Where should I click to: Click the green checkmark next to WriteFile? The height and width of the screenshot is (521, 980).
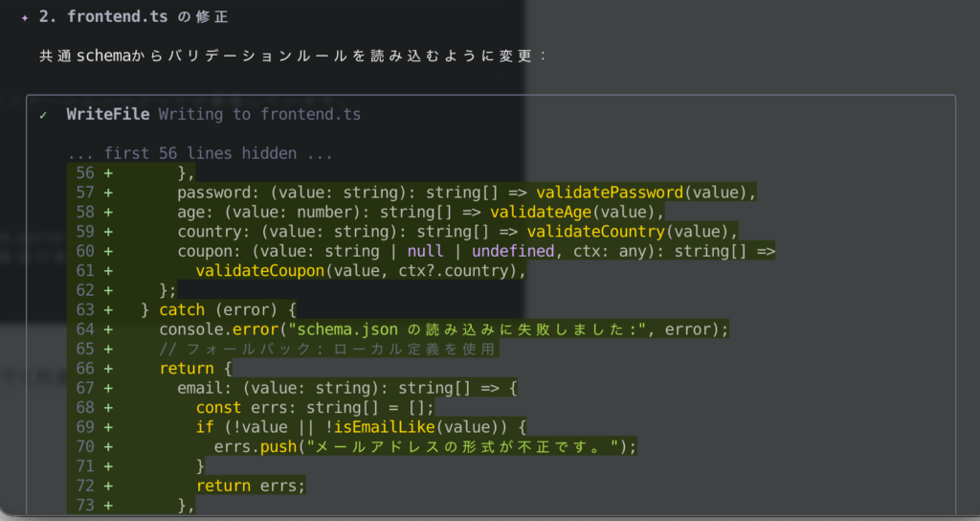click(43, 114)
